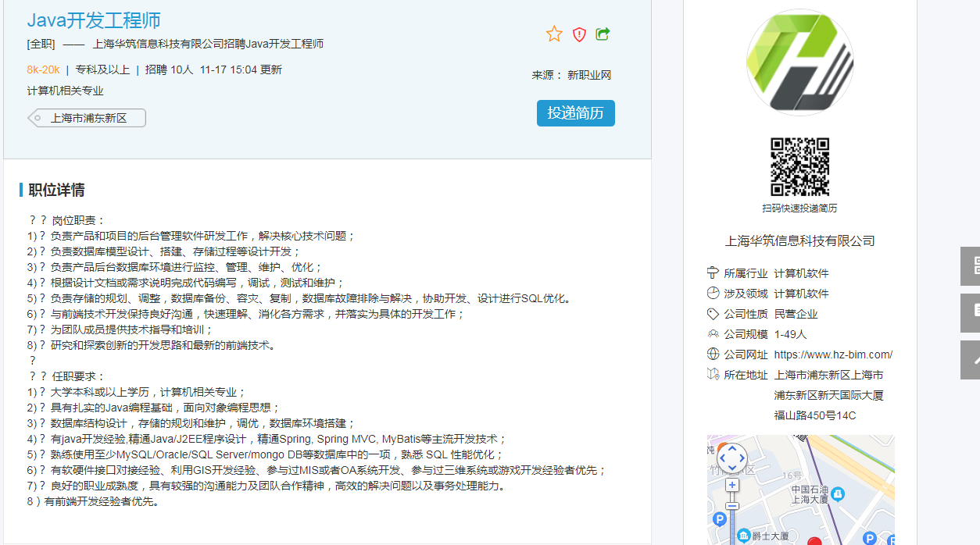Click the 上海市浦东新区 location tag
980x545 pixels.
click(x=88, y=119)
